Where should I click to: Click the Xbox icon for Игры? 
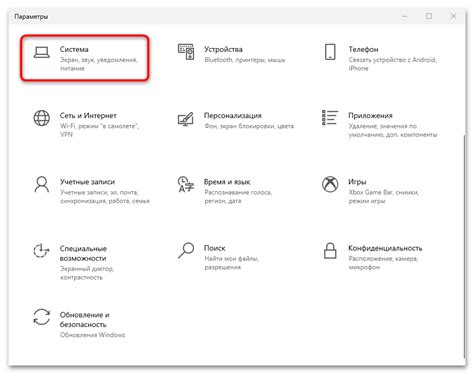[330, 184]
